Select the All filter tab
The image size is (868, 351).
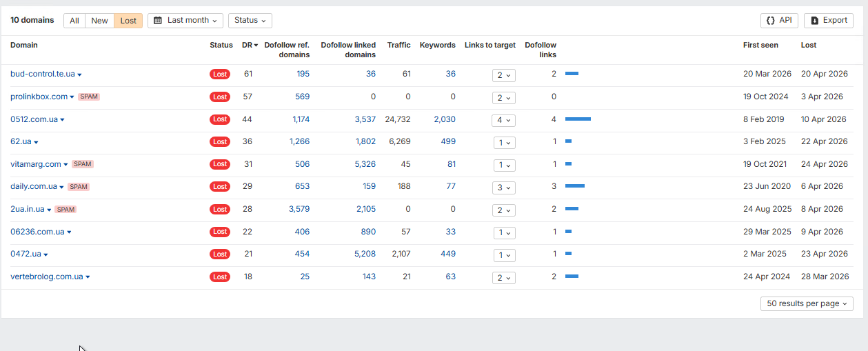point(74,21)
